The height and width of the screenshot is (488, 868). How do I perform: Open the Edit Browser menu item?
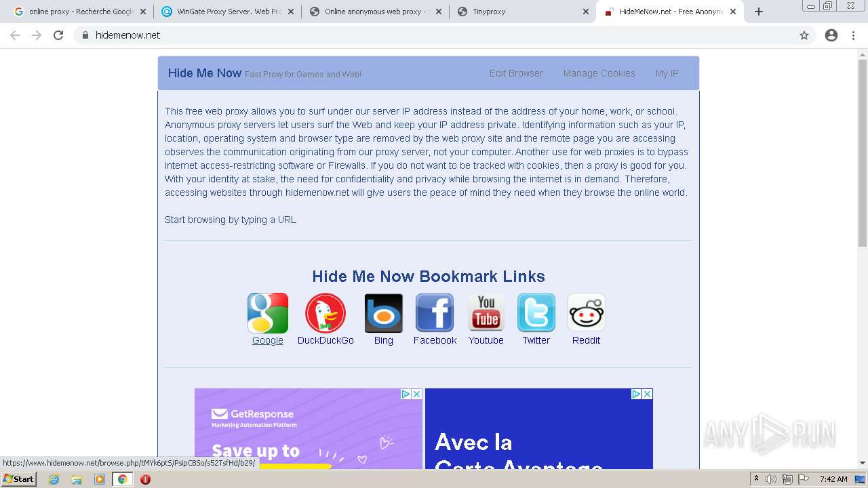tap(516, 73)
